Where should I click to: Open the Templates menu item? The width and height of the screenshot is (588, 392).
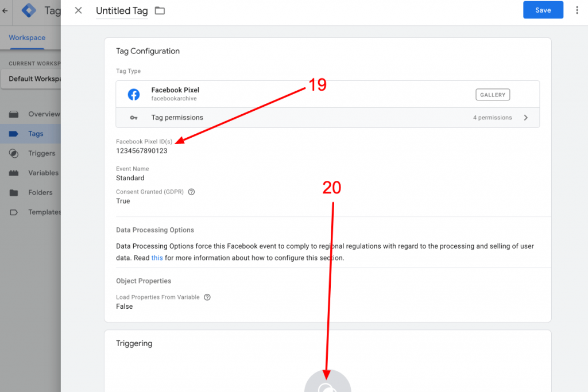(x=44, y=212)
